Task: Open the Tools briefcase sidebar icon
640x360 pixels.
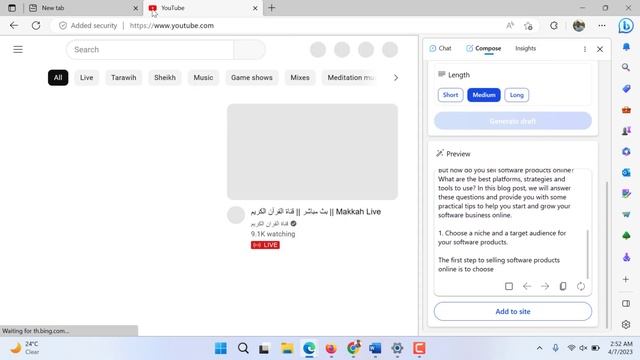Action: (626, 110)
